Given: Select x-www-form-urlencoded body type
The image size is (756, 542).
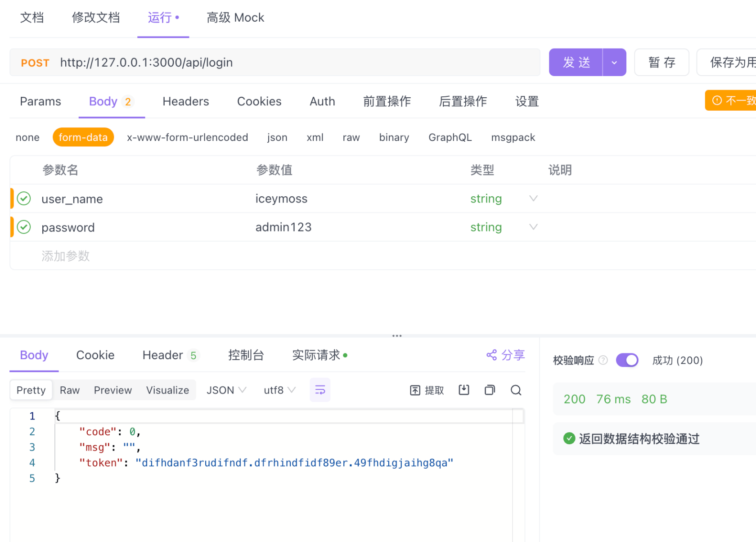Looking at the screenshot, I should pos(188,137).
